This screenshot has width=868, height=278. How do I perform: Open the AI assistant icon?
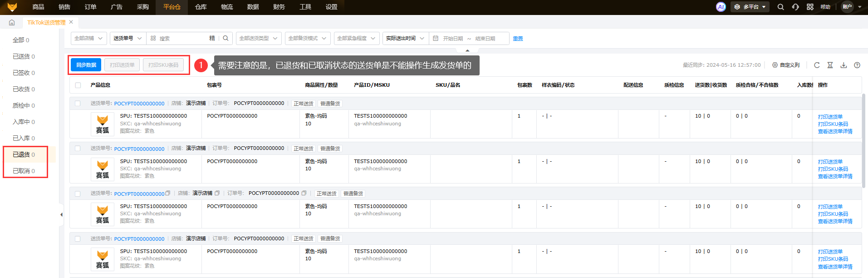point(721,7)
